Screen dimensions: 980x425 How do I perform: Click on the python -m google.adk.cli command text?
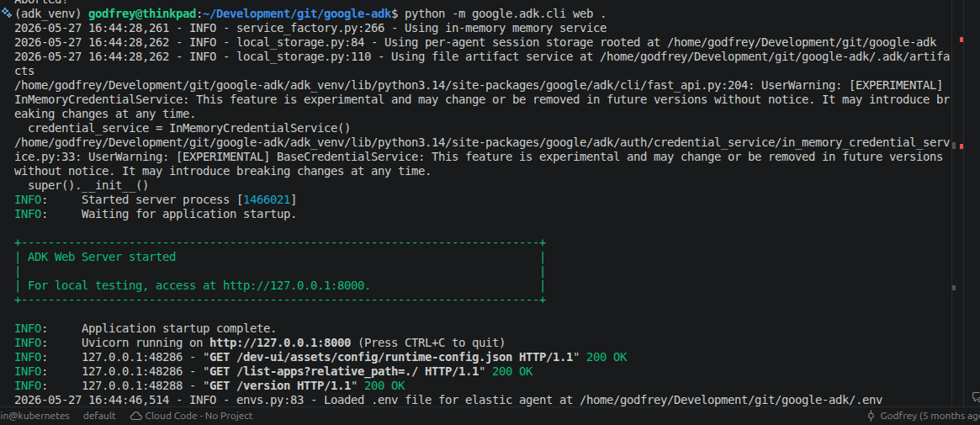(485, 13)
